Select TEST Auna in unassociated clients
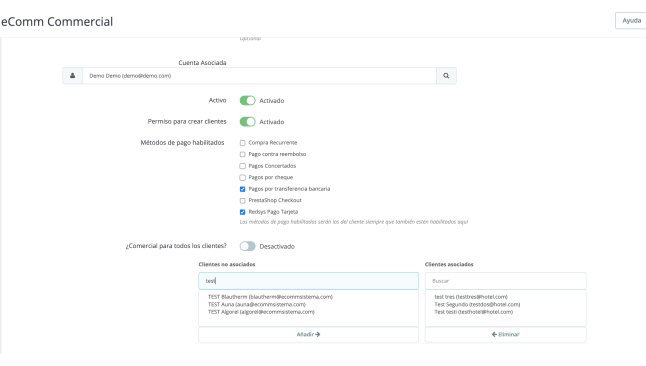Image resolution: width=646 pixels, height=366 pixels. tap(257, 305)
